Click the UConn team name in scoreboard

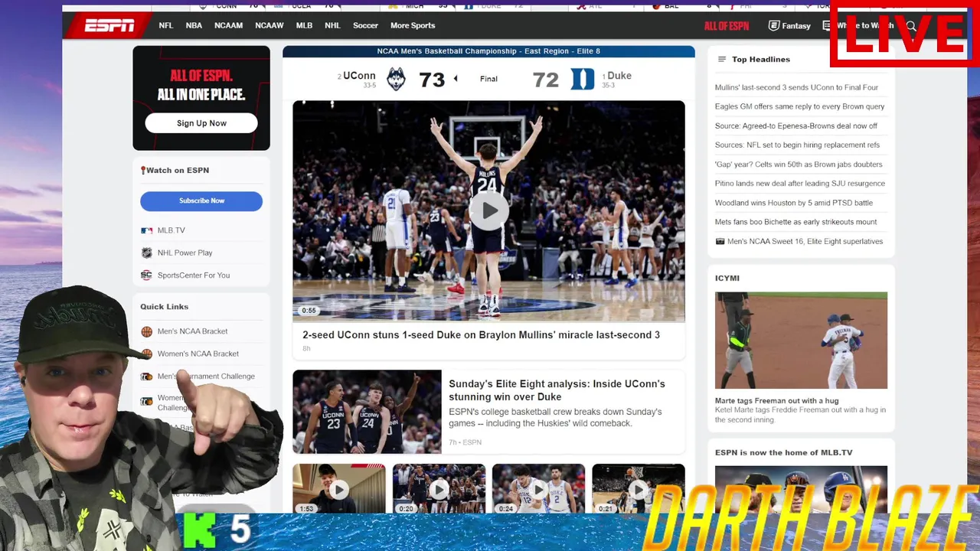pos(359,76)
